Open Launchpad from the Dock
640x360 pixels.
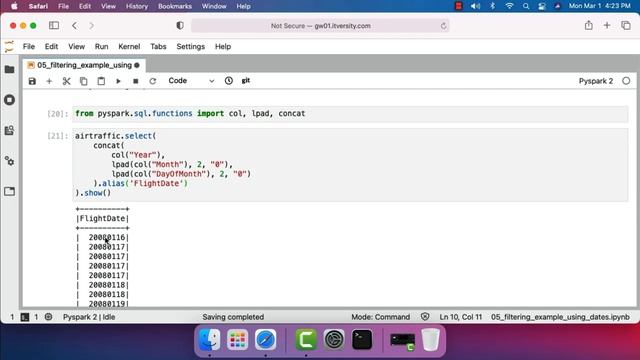tap(238, 340)
